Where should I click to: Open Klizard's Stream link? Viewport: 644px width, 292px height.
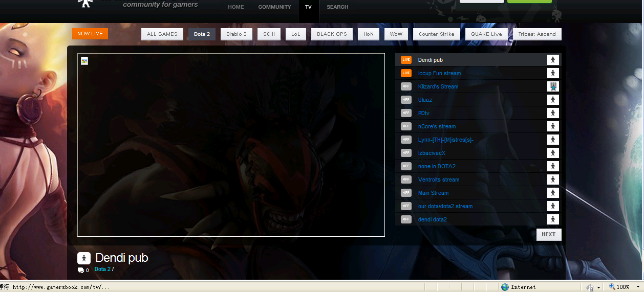click(x=438, y=86)
